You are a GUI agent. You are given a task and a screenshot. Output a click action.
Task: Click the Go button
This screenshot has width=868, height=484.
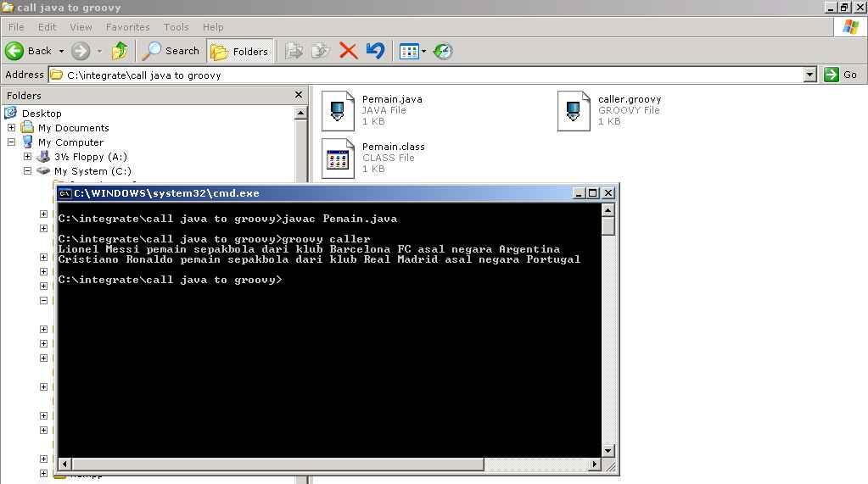[841, 75]
